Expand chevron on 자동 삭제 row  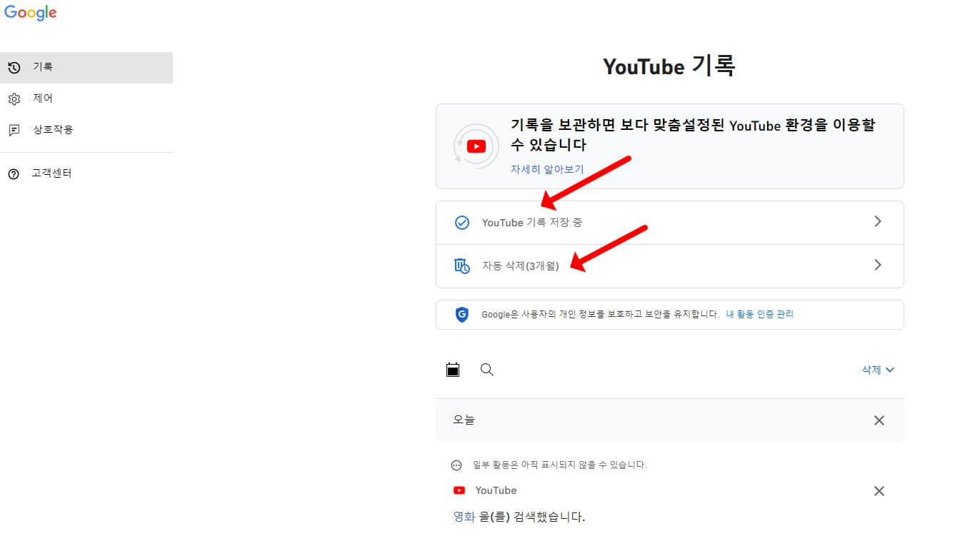tap(878, 266)
